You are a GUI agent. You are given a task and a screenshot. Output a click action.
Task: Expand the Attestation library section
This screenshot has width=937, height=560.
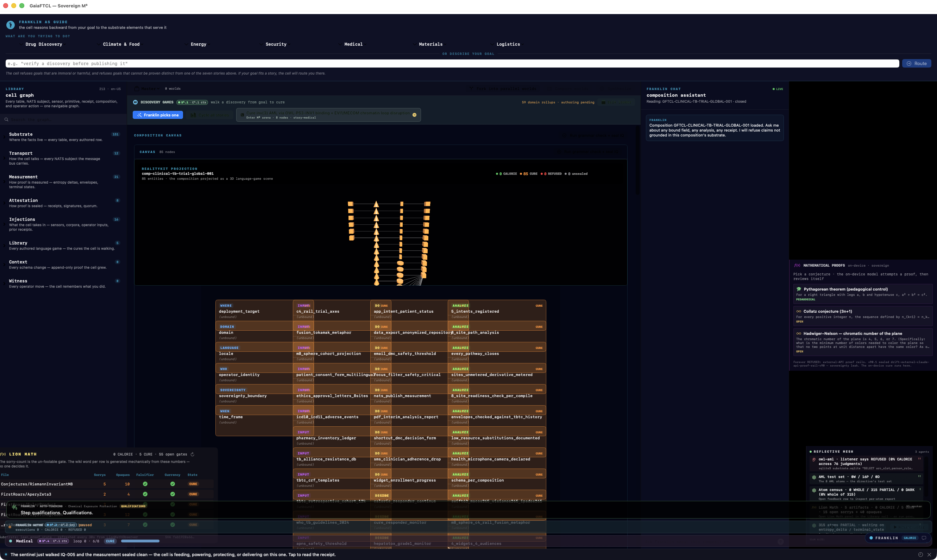point(5,203)
